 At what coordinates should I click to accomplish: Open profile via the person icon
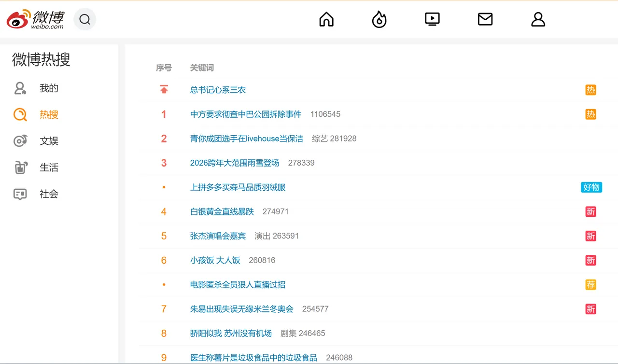(x=538, y=19)
